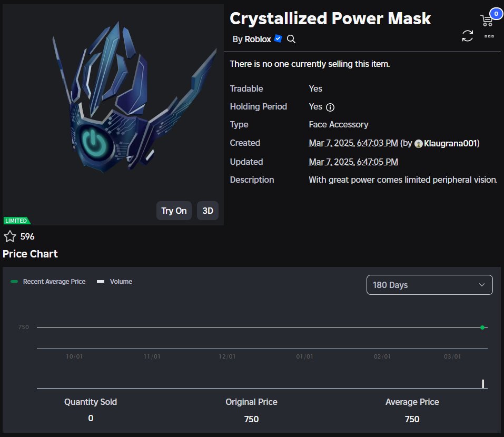Image resolution: width=504 pixels, height=437 pixels.
Task: Open the three-dots more options menu
Action: [x=489, y=36]
